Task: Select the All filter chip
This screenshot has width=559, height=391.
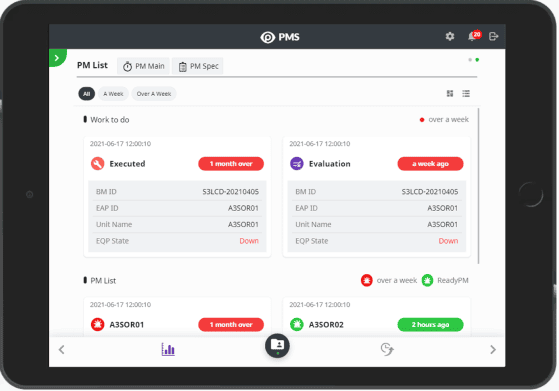Action: (87, 94)
